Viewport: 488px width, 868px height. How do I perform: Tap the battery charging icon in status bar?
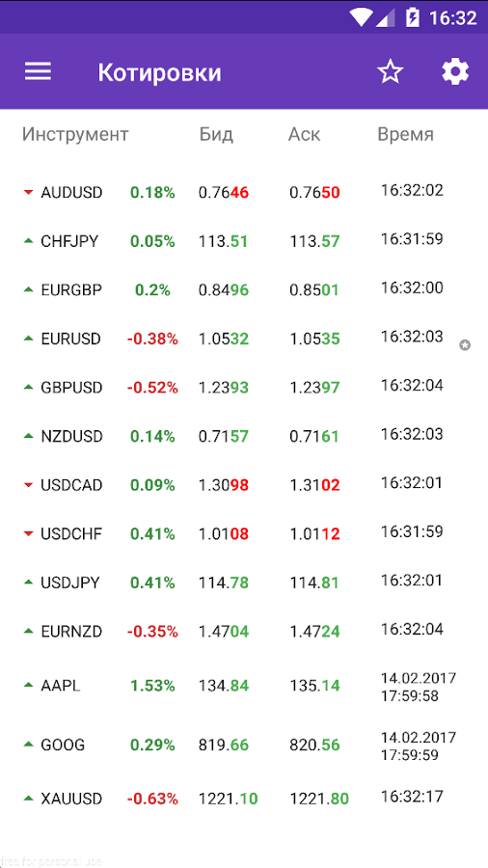(x=413, y=17)
